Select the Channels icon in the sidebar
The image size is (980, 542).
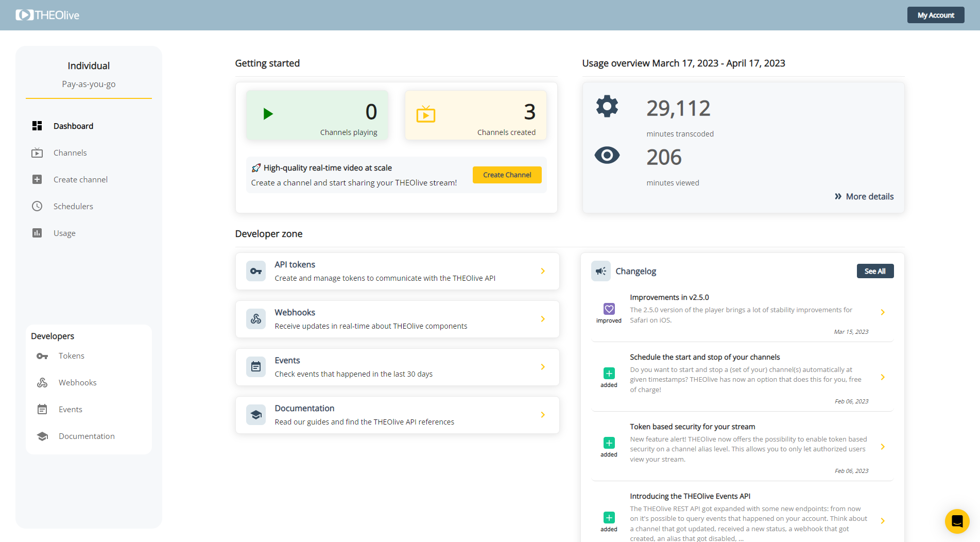37,153
